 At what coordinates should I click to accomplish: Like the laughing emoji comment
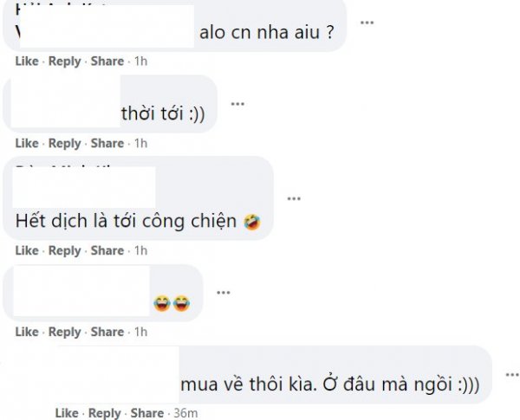click(x=27, y=332)
